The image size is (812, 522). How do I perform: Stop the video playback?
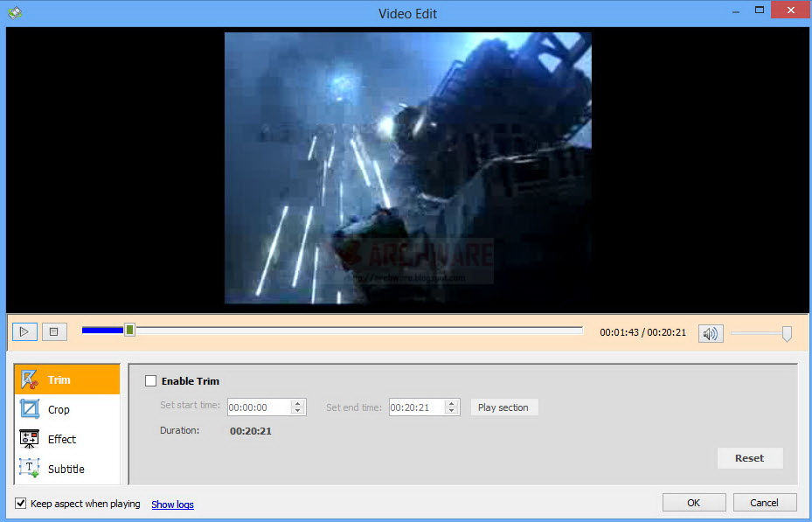click(x=54, y=332)
